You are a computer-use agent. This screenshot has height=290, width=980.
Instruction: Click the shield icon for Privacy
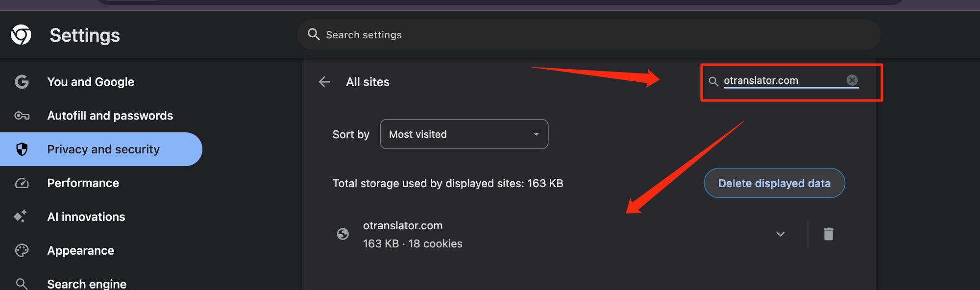22,149
